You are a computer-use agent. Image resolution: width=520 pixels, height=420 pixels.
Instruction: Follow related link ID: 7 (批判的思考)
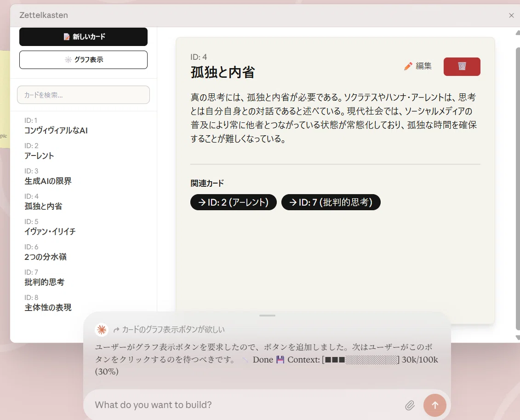click(331, 202)
